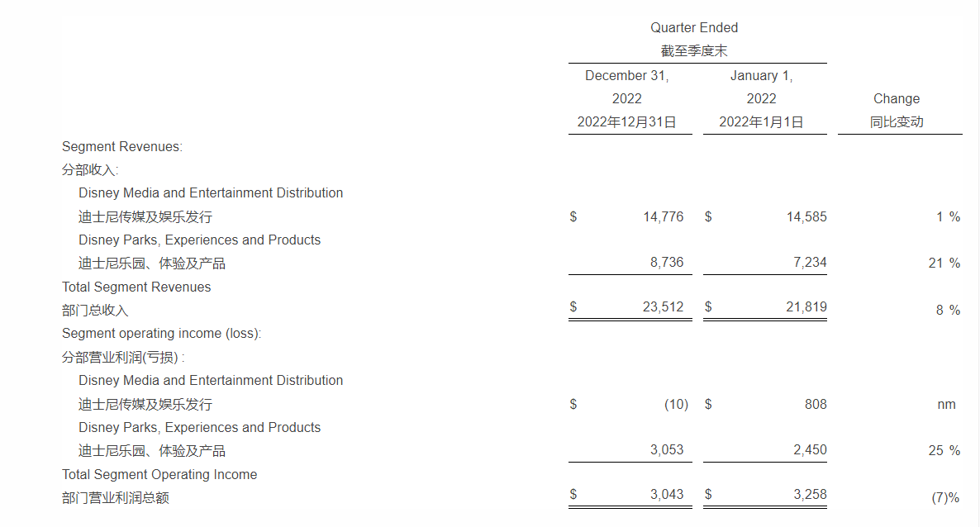980x527 pixels.
Task: Click the "Segment Revenues:" row label
Action: click(x=122, y=147)
